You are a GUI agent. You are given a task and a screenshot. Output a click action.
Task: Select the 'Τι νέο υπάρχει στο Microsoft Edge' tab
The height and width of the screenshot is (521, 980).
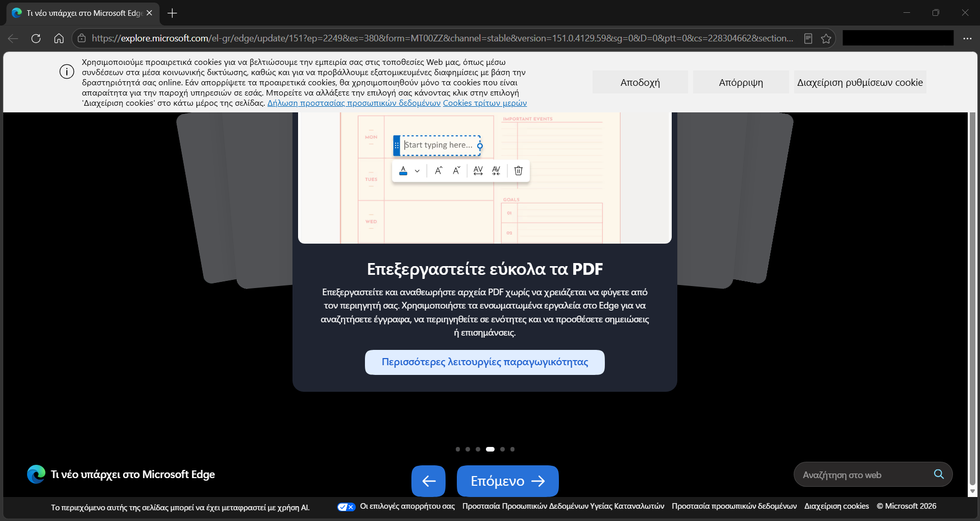pos(83,13)
